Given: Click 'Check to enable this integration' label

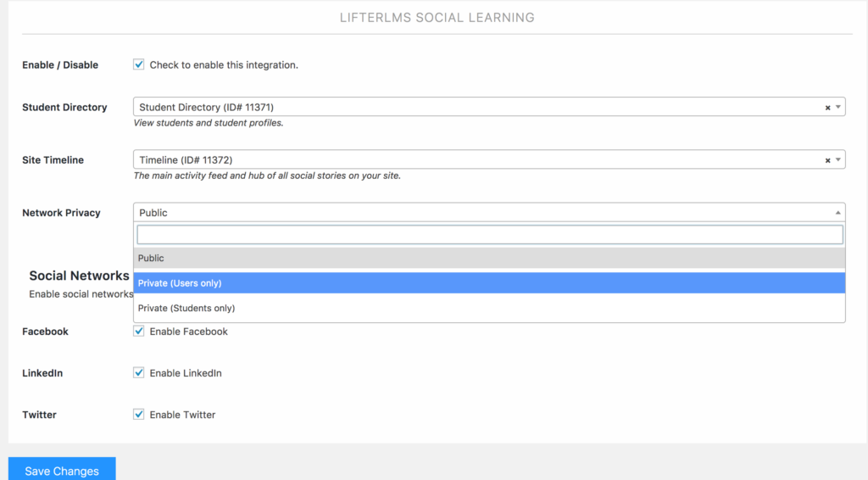Looking at the screenshot, I should tap(224, 64).
